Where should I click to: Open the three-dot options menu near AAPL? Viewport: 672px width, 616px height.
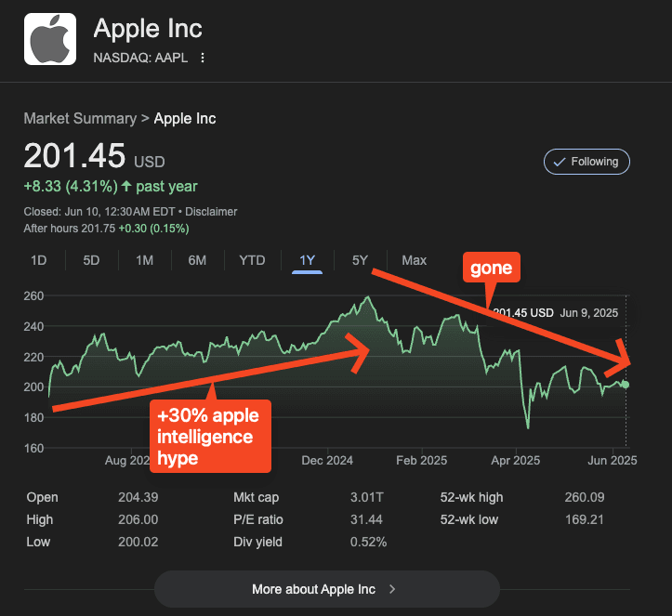coord(203,58)
